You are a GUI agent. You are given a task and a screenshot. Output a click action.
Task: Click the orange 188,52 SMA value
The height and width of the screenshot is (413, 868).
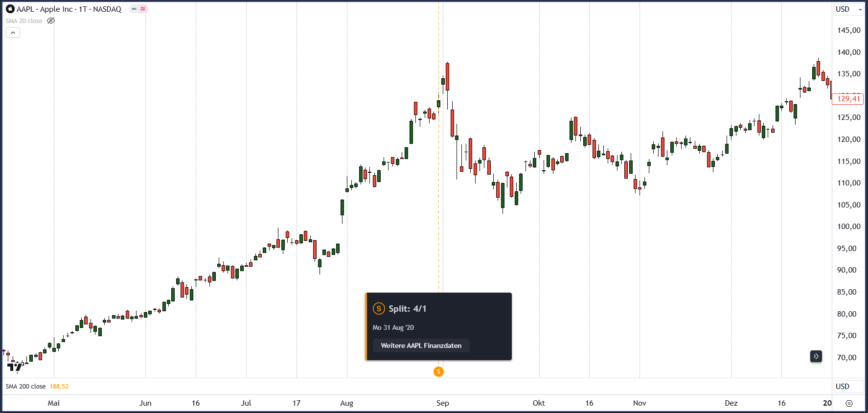(59, 387)
